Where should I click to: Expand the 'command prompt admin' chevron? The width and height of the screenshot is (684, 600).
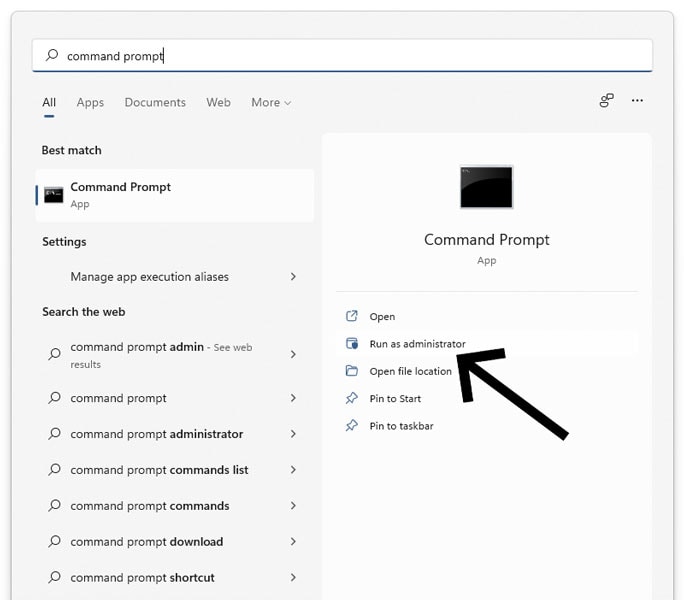(x=293, y=354)
